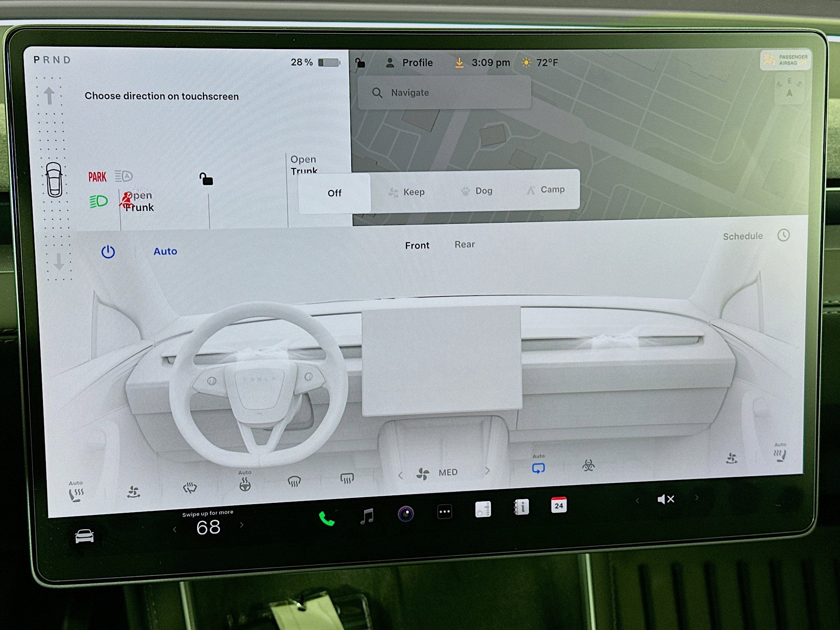Tap the software update download arrow
The image size is (840, 630).
(459, 63)
